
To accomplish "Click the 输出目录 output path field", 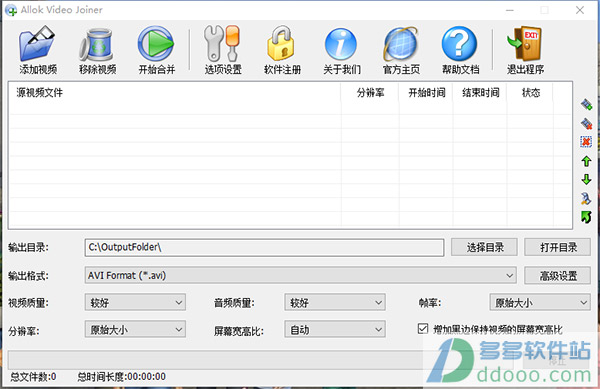I will point(264,247).
